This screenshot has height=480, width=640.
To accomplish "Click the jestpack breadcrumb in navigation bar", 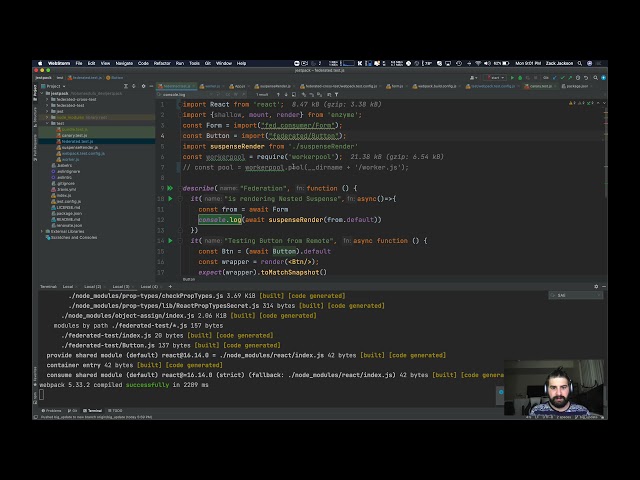I will pos(43,78).
